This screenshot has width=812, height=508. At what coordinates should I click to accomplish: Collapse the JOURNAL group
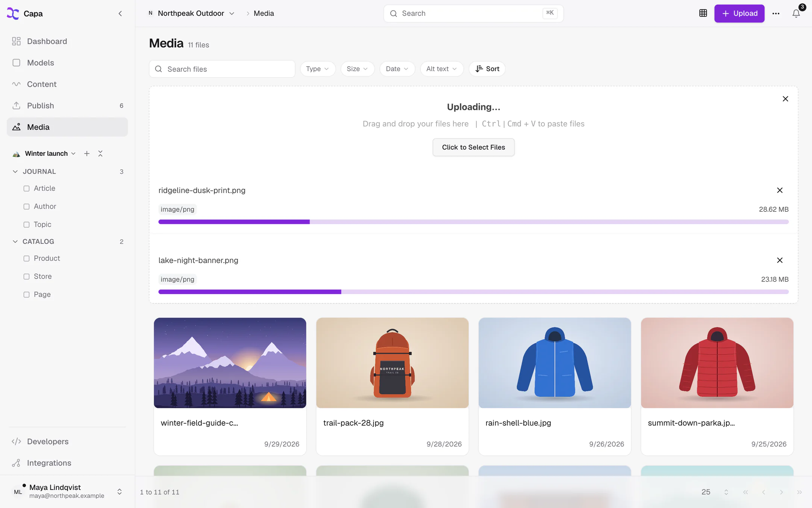pyautogui.click(x=15, y=172)
